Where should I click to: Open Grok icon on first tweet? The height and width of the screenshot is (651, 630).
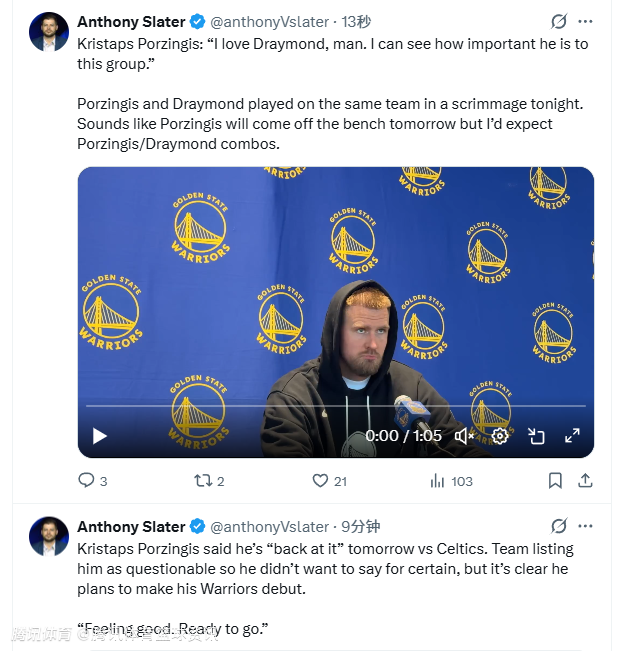tap(559, 21)
